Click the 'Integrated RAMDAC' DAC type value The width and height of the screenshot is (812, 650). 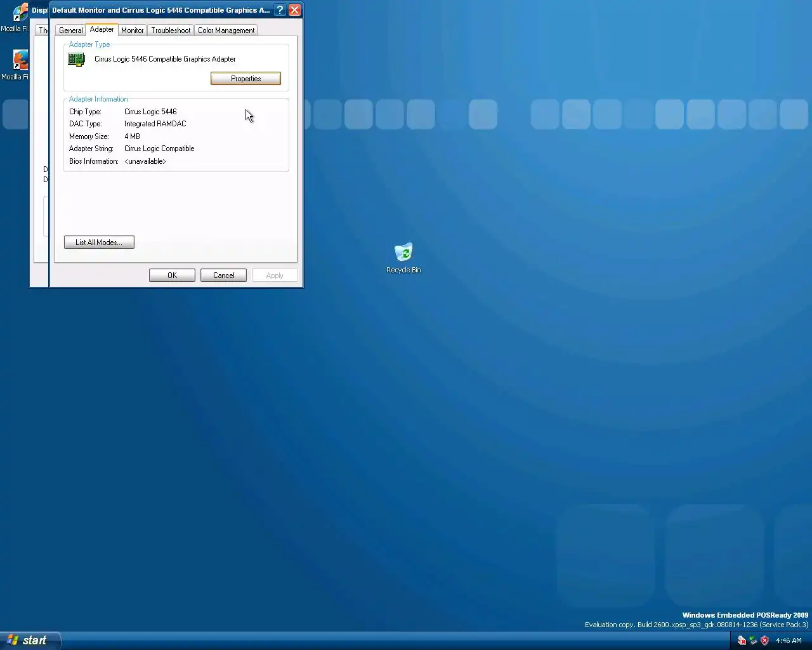155,124
